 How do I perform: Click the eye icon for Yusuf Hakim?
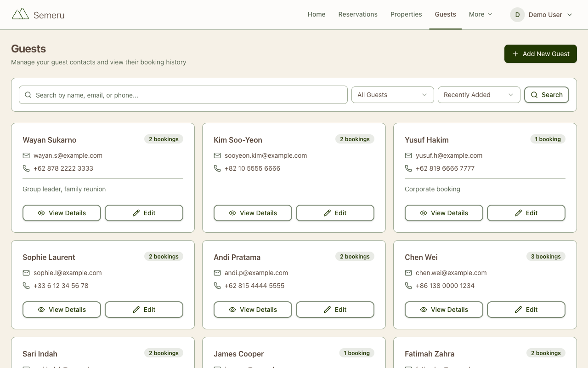[x=424, y=213]
